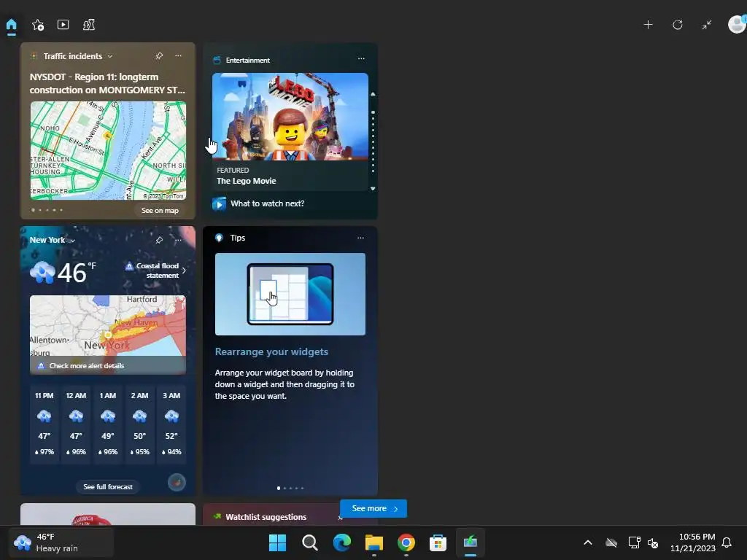Go to previous Entertainment item arrow
The height and width of the screenshot is (560, 747).
coord(373,94)
